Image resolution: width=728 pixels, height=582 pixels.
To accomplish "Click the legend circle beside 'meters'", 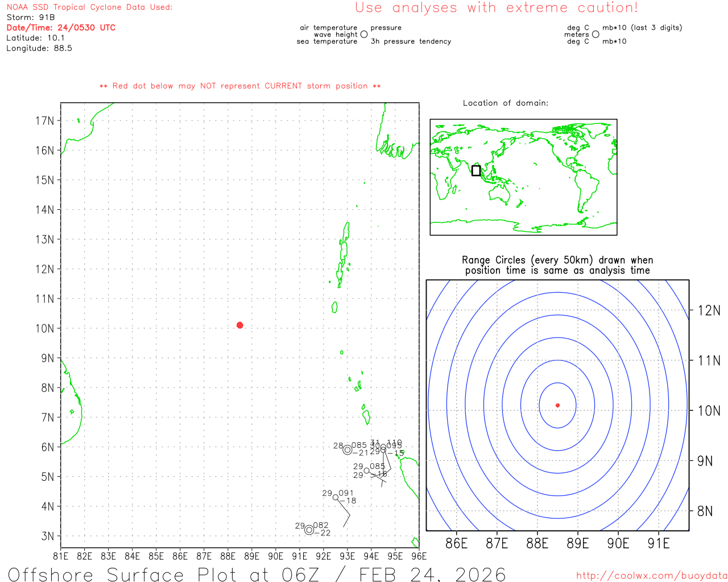I will point(595,34).
